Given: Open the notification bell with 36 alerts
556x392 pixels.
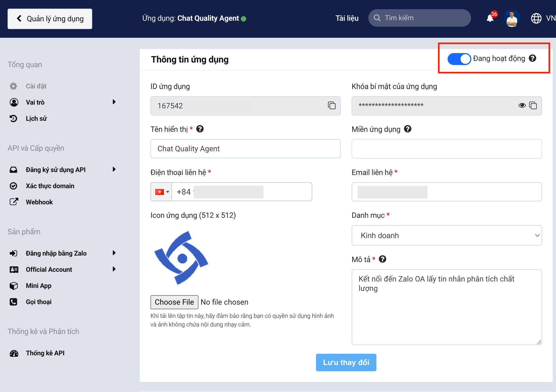Looking at the screenshot, I should point(489,18).
